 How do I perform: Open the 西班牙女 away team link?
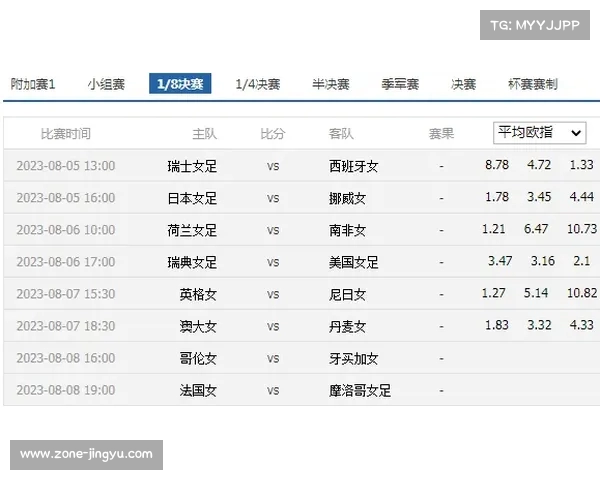pyautogui.click(x=353, y=166)
